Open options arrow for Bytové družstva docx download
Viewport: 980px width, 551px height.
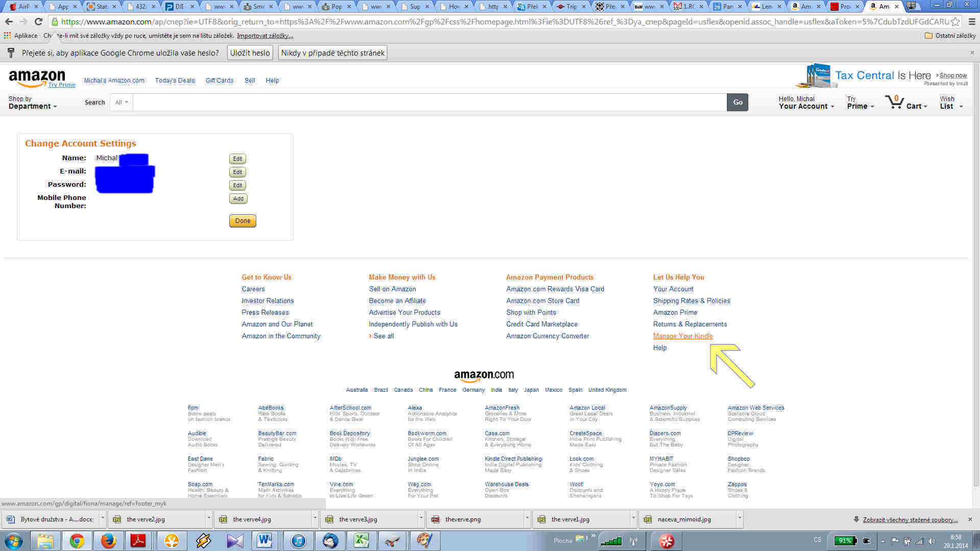click(102, 519)
